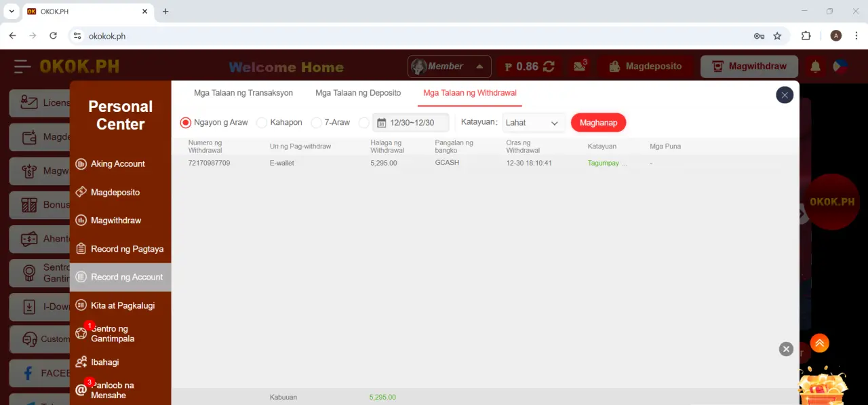Click 'GCASH' bank name cell

[447, 163]
